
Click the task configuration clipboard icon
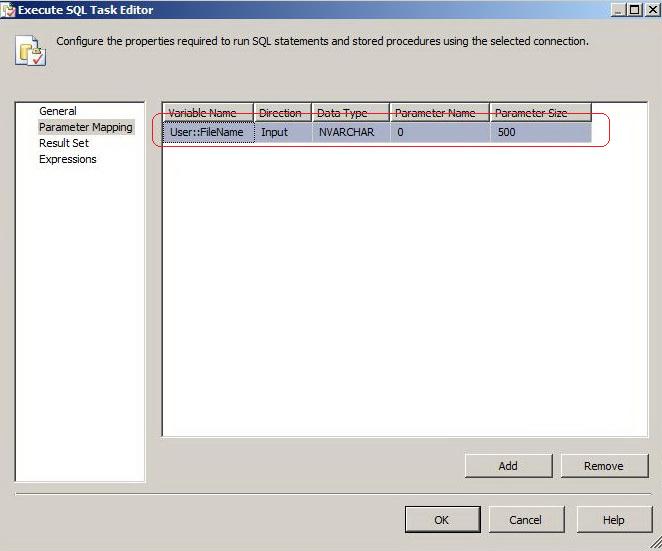(x=29, y=50)
